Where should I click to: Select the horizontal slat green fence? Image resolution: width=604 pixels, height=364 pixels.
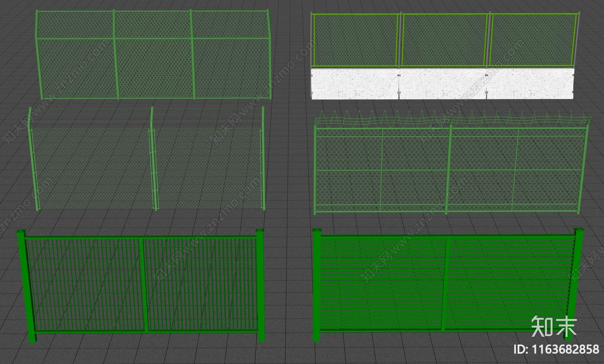coord(448,285)
